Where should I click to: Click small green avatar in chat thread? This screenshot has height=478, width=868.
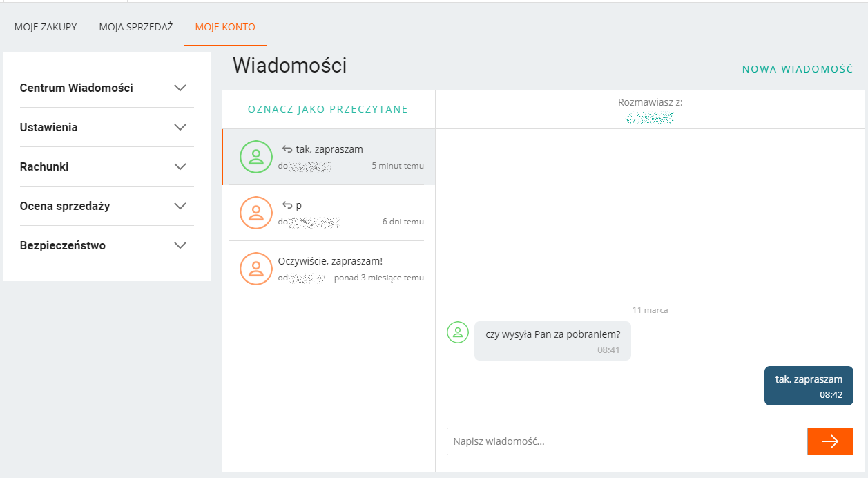tap(458, 332)
